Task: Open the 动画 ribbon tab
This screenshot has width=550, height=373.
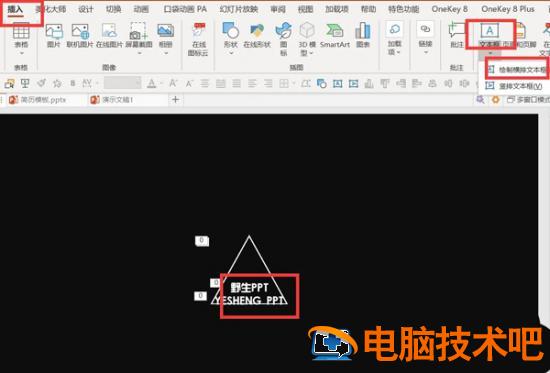Action: pyautogui.click(x=141, y=9)
